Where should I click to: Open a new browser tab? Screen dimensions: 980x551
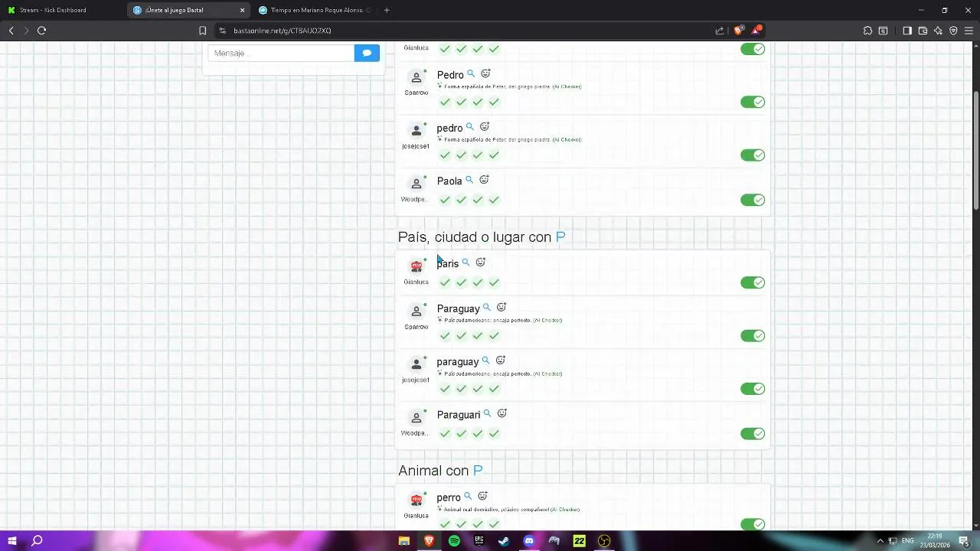(387, 10)
